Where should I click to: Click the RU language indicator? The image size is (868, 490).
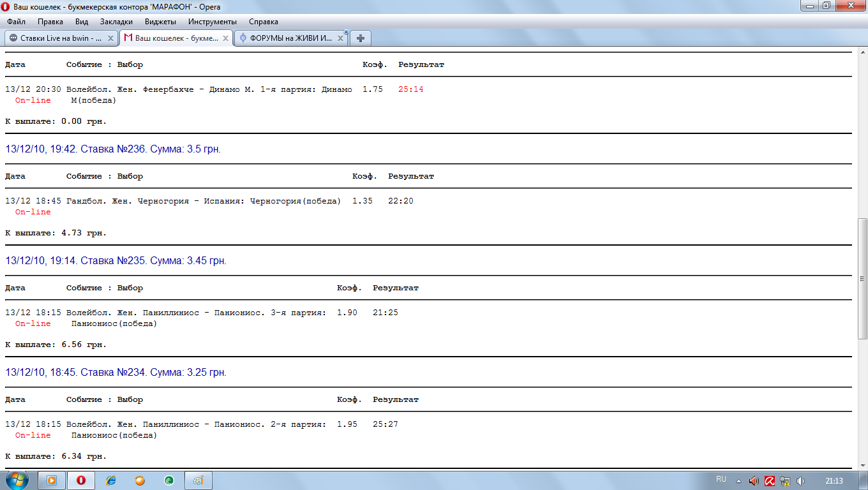721,479
